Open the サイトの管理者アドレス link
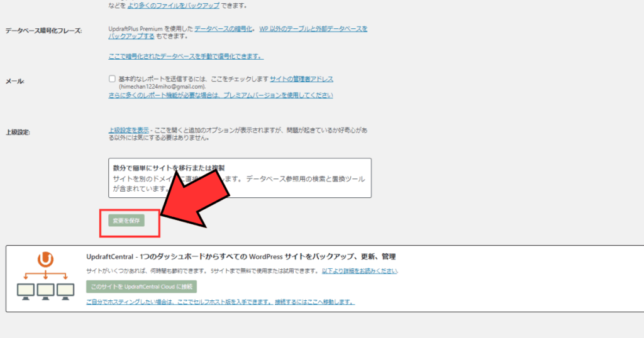This screenshot has height=338, width=644. point(301,79)
